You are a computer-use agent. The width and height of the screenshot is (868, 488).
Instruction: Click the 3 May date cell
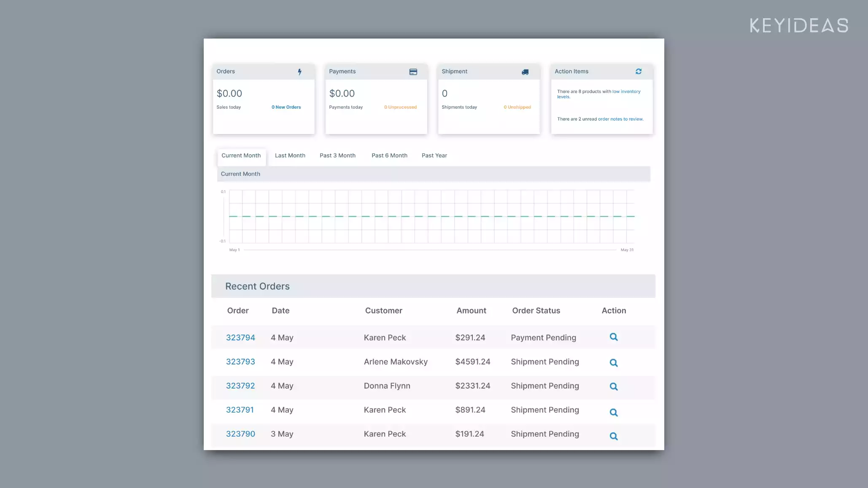tap(282, 434)
